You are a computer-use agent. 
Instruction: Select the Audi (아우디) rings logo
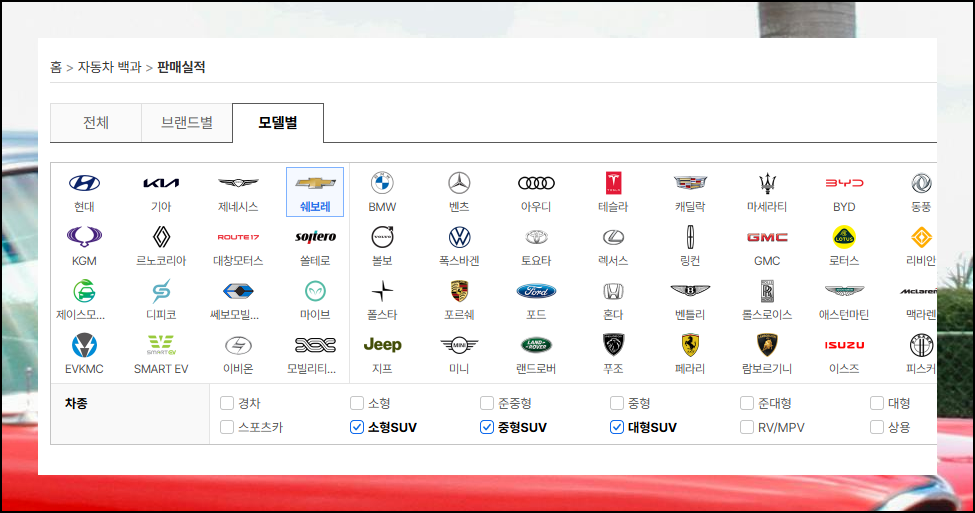(x=536, y=183)
